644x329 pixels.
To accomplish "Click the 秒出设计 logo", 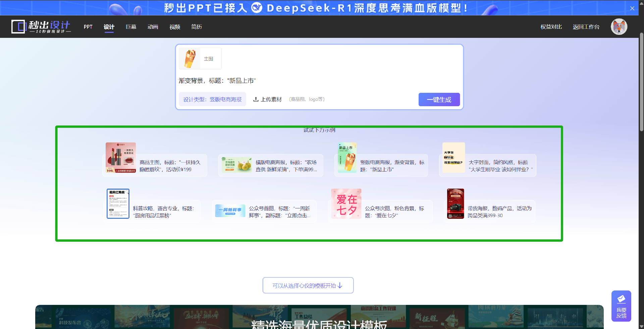I will [x=41, y=26].
